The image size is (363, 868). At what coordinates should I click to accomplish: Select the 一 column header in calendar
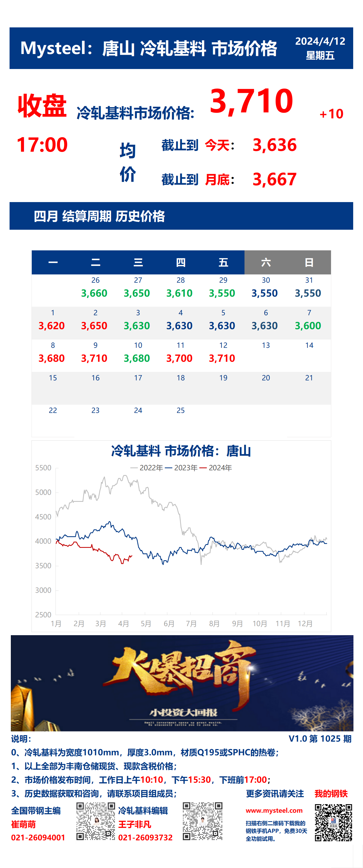coord(53,262)
